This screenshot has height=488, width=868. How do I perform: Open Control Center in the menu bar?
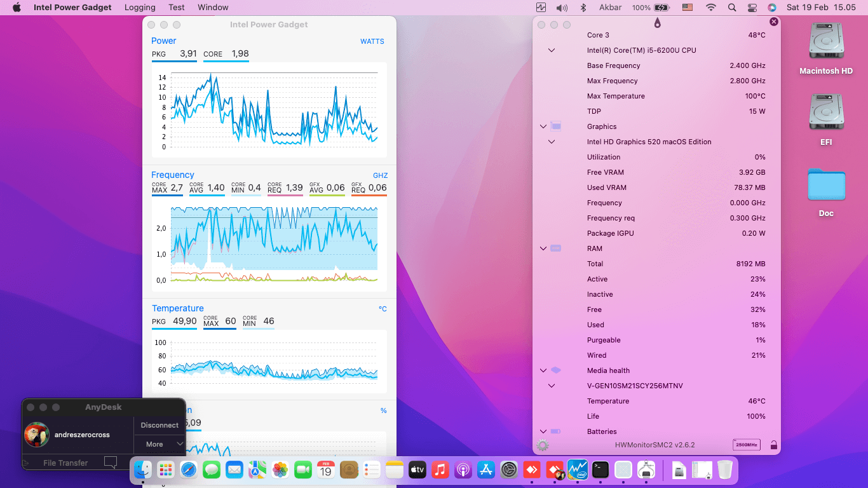752,8
